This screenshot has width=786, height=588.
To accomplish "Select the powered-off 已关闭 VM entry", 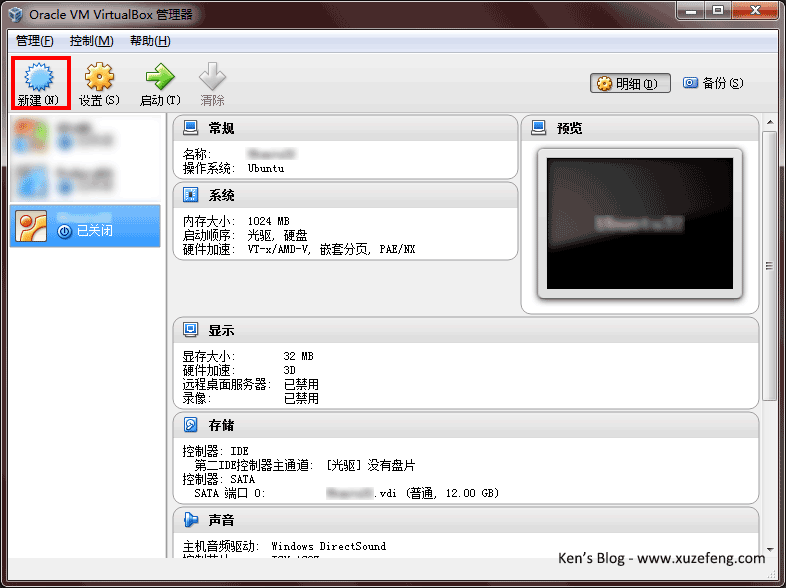I will tap(85, 225).
